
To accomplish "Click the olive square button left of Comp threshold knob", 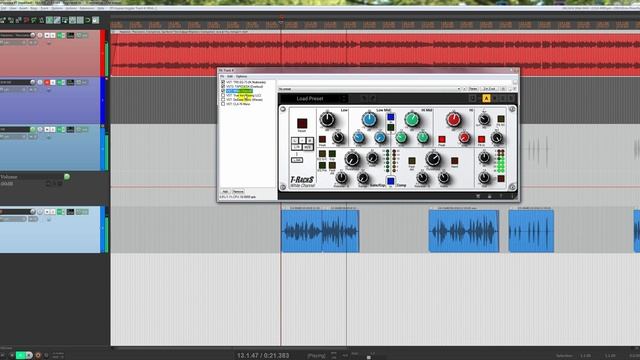I will (x=412, y=161).
